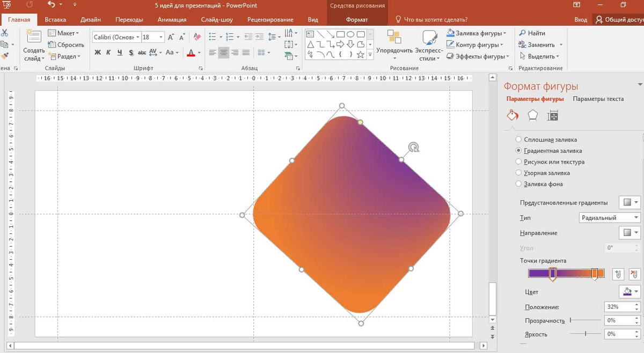Select the star shape in shapes gallery
Image resolution: width=644 pixels, height=353 pixels.
click(x=360, y=55)
